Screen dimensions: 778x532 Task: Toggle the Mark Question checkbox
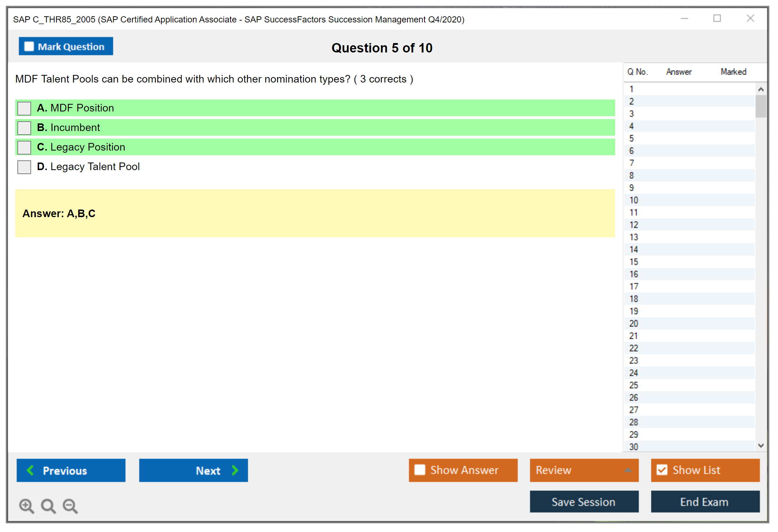pyautogui.click(x=29, y=47)
